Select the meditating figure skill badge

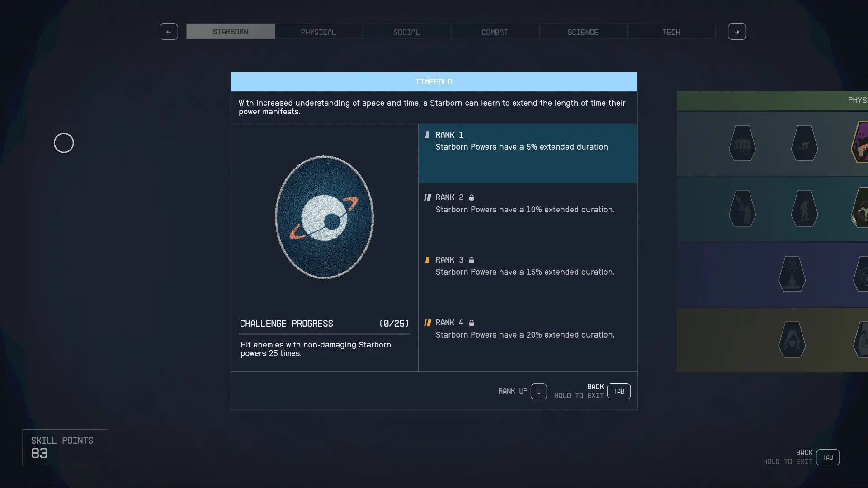[x=792, y=274]
